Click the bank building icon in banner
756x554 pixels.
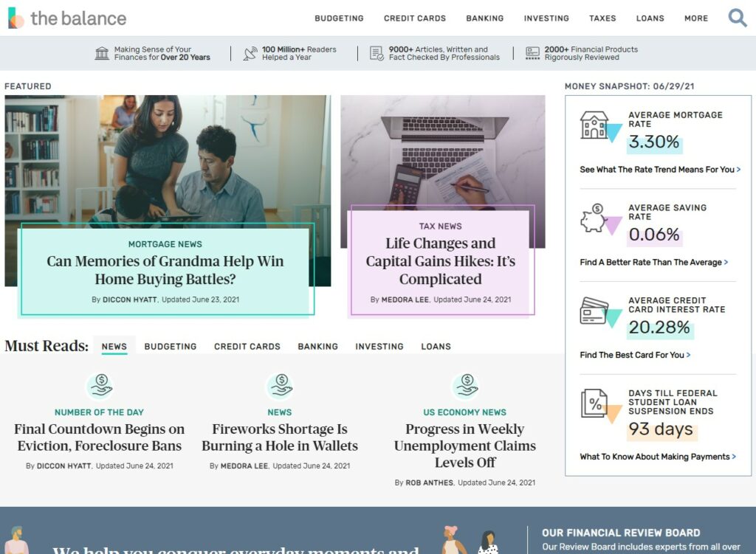(102, 53)
